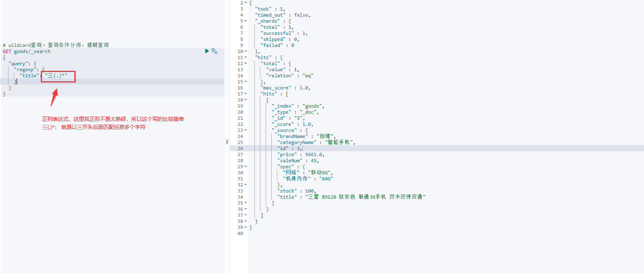Click the regexp value "三(.)*" in the editor
This screenshot has height=273, width=644.
point(56,76)
